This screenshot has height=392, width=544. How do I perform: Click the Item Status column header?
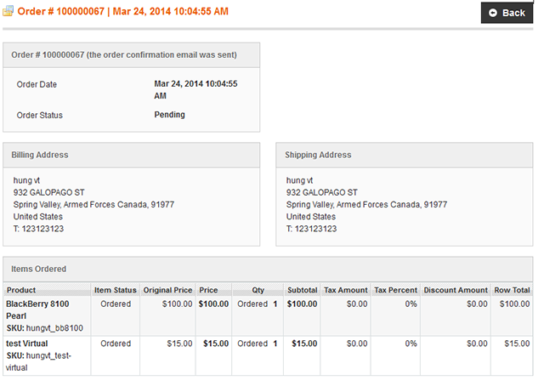[x=116, y=290]
